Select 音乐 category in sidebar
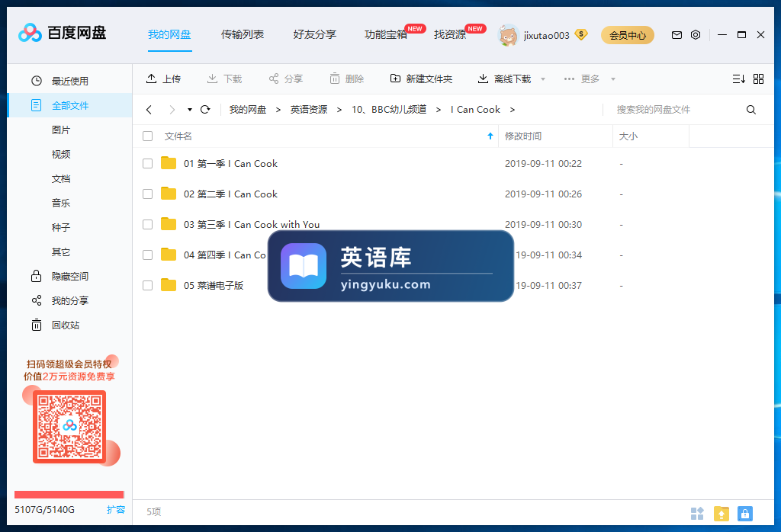781x532 pixels. coord(61,203)
